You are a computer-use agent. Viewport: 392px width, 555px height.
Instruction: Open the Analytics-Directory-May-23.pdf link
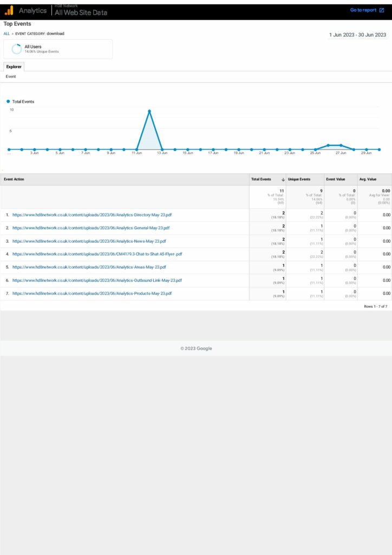pyautogui.click(x=91, y=215)
